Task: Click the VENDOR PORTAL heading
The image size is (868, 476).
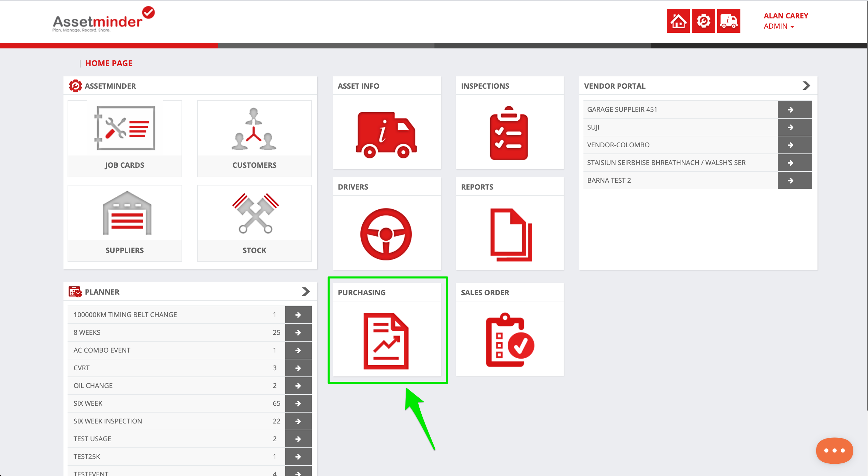Action: pos(614,86)
